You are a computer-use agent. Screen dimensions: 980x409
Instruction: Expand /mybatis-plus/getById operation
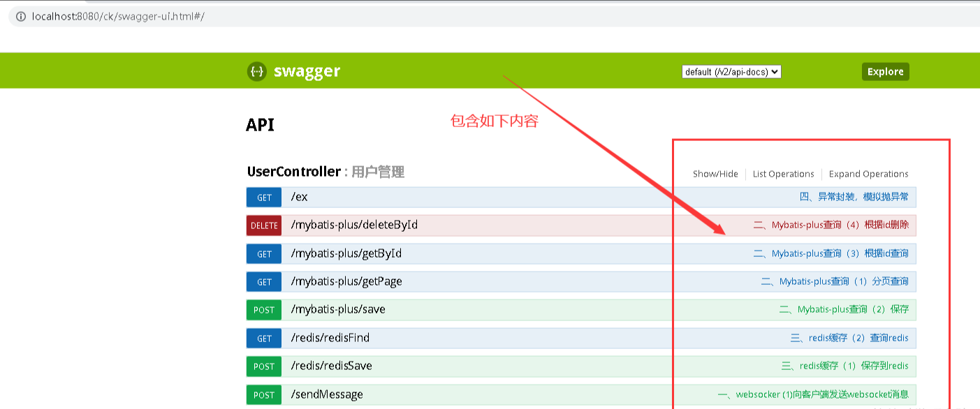click(x=346, y=254)
